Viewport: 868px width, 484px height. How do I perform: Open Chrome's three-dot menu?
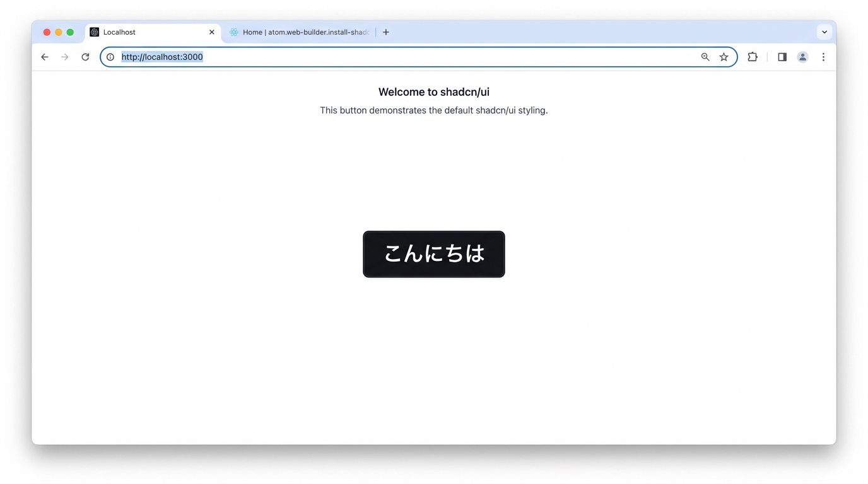[823, 57]
